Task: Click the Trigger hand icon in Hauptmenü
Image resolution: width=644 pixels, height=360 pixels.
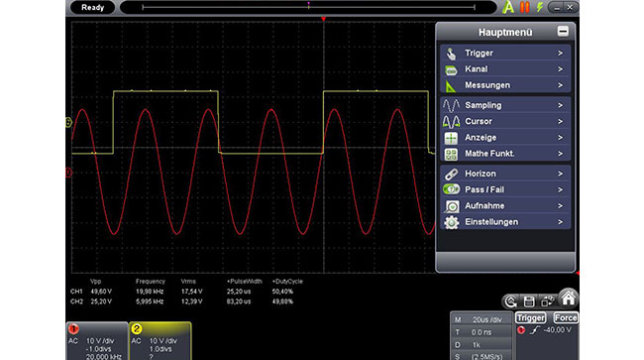Action: 451,54
